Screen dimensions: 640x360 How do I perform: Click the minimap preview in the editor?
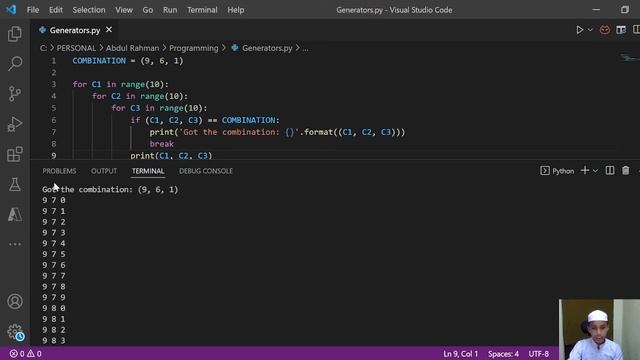[x=629, y=58]
